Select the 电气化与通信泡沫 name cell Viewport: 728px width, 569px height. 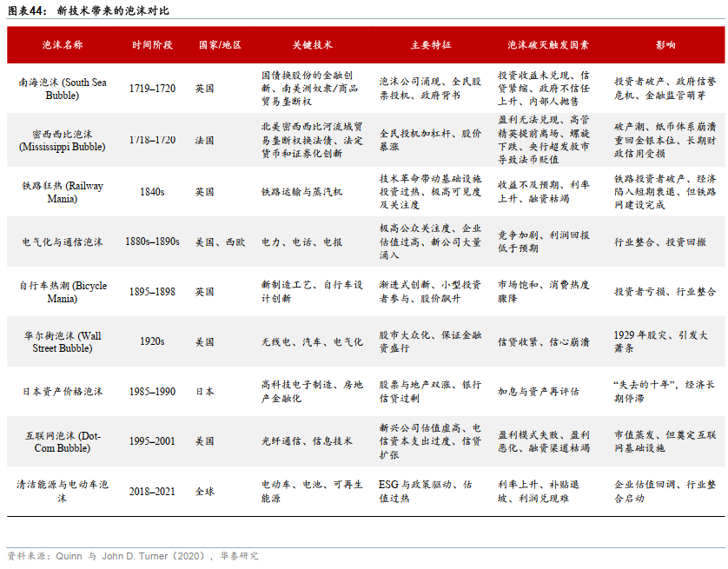click(x=63, y=241)
